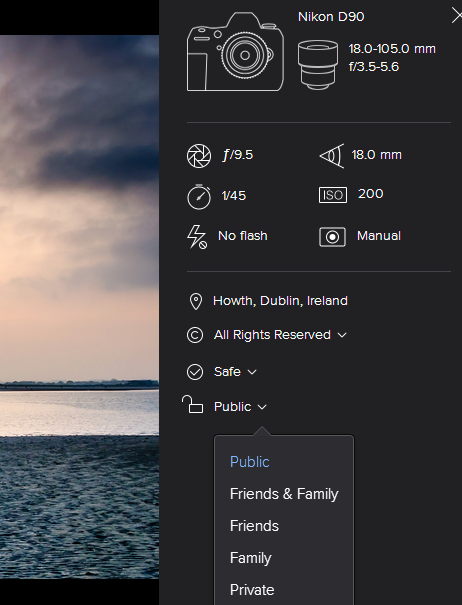Click the 18.0 mm focal length value
This screenshot has width=462, height=605.
(376, 155)
